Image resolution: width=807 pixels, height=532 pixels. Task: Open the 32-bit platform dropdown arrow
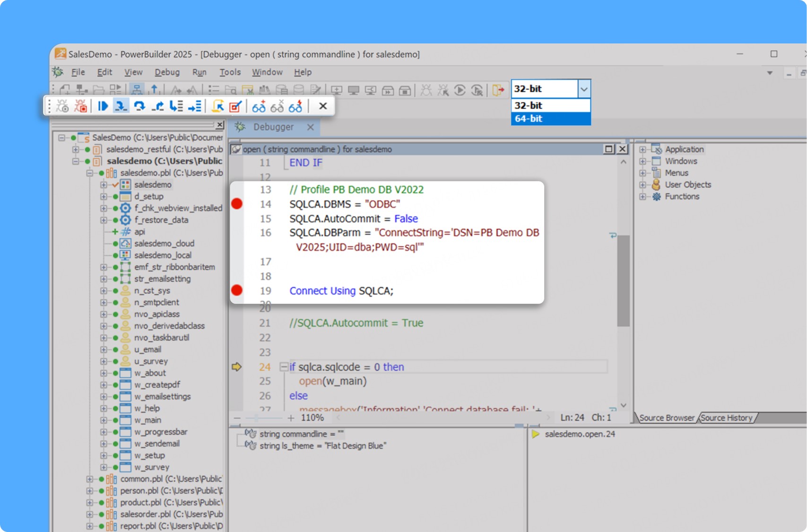(x=584, y=89)
